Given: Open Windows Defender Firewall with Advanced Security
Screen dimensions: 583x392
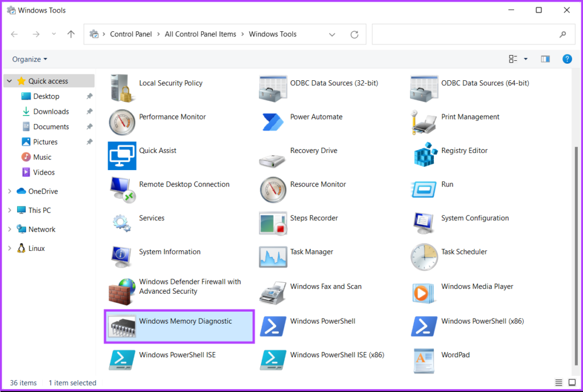Looking at the screenshot, I should 122,291.
